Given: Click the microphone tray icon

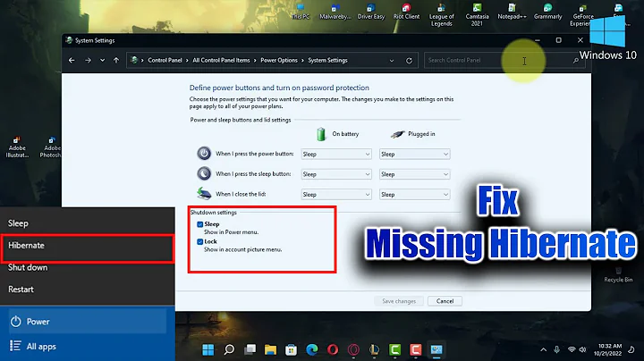Looking at the screenshot, I should point(556,349).
